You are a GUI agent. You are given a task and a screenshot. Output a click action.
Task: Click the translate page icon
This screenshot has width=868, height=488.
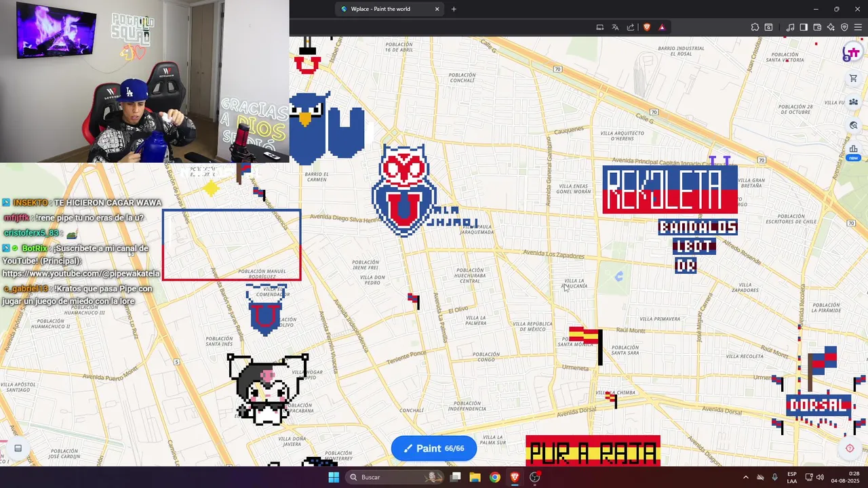615,27
